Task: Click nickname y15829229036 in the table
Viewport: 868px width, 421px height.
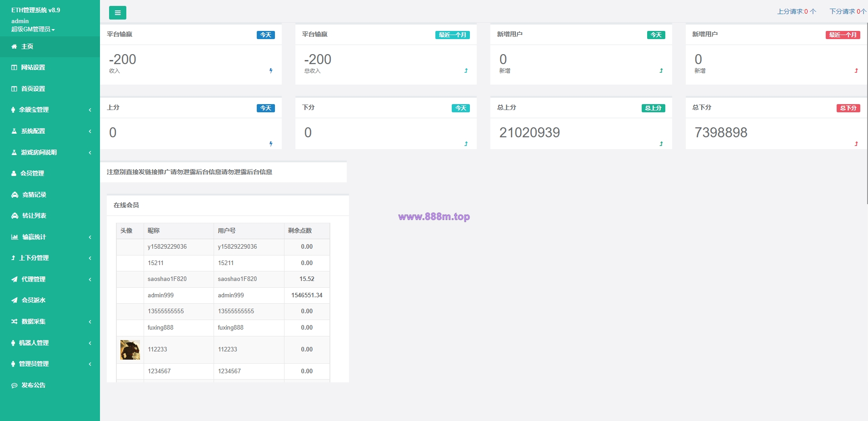Action: pyautogui.click(x=167, y=246)
